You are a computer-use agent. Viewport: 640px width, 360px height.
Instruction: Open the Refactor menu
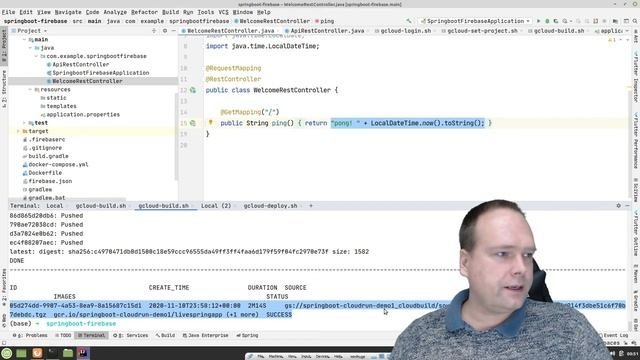pyautogui.click(x=144, y=12)
